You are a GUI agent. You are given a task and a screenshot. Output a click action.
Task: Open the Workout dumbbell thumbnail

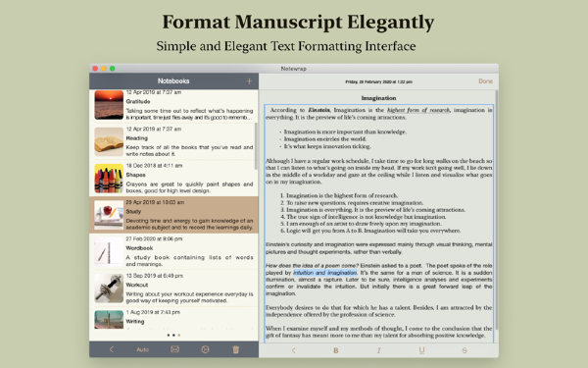pyautogui.click(x=109, y=289)
